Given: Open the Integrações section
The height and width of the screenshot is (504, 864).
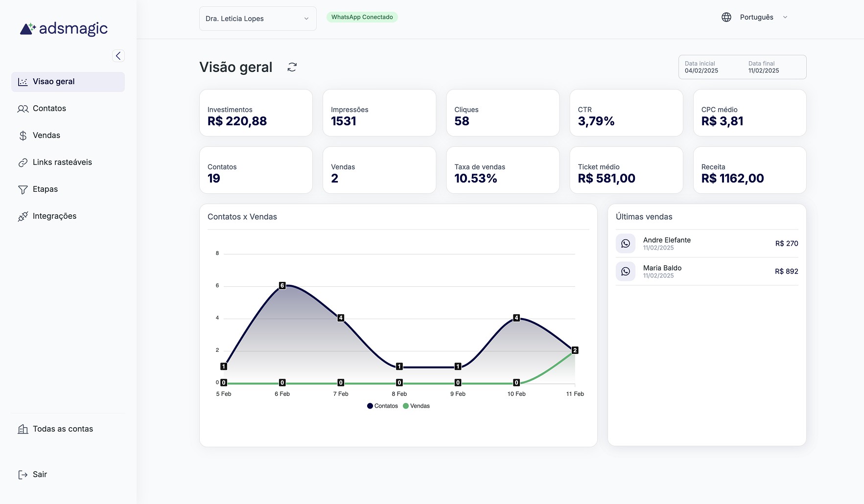Looking at the screenshot, I should [x=68, y=216].
